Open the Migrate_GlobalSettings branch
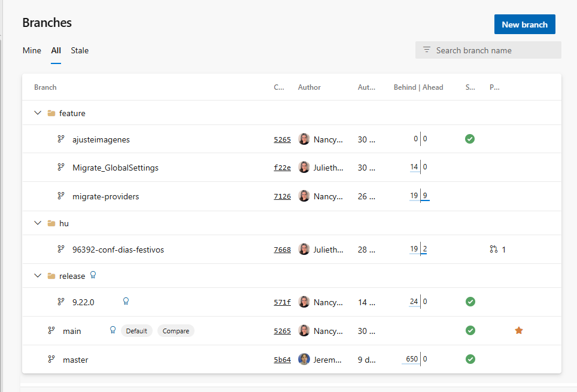577x392 pixels. [116, 168]
